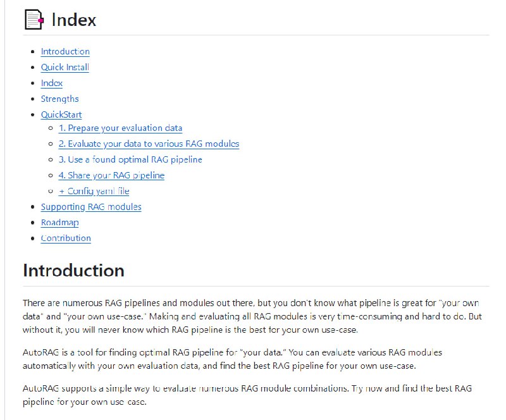The width and height of the screenshot is (506, 420).
Task: Click the document icon beside Index heading
Action: tap(34, 20)
